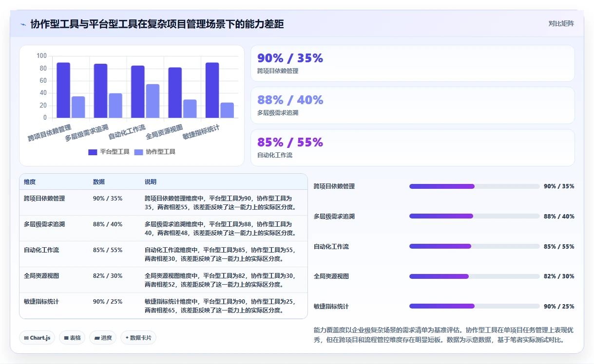Click the 88% / 40% table data cell
The height and width of the screenshot is (364, 594).
point(108,224)
